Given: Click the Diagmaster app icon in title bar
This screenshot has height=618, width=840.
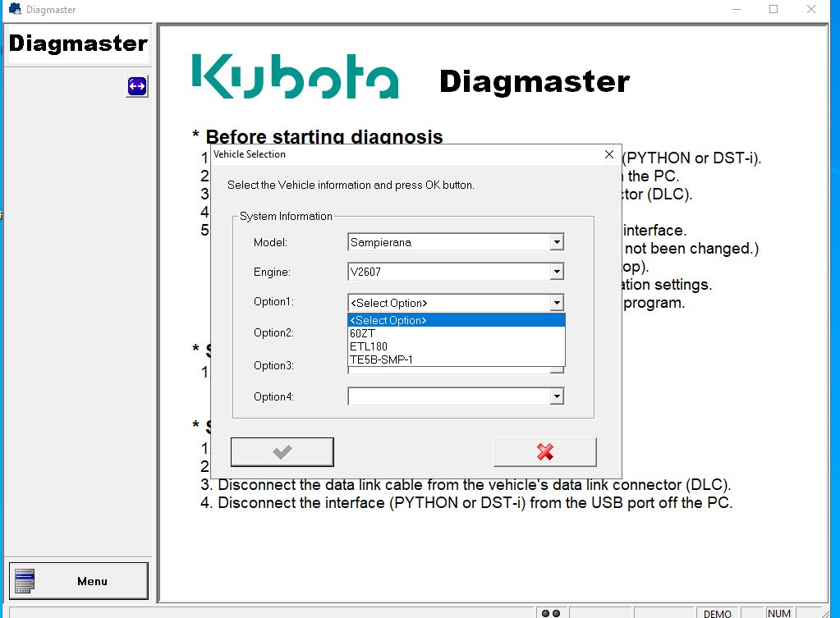Looking at the screenshot, I should pyautogui.click(x=15, y=9).
